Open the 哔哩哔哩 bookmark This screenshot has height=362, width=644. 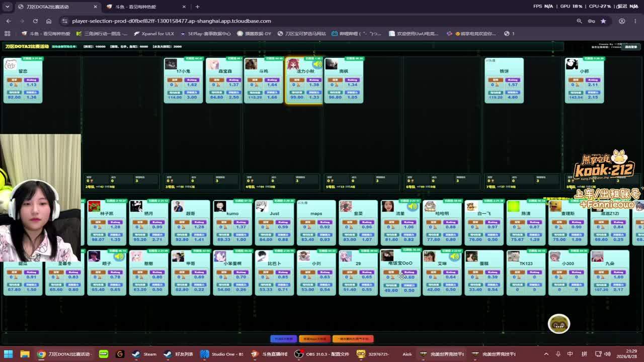tap(357, 34)
